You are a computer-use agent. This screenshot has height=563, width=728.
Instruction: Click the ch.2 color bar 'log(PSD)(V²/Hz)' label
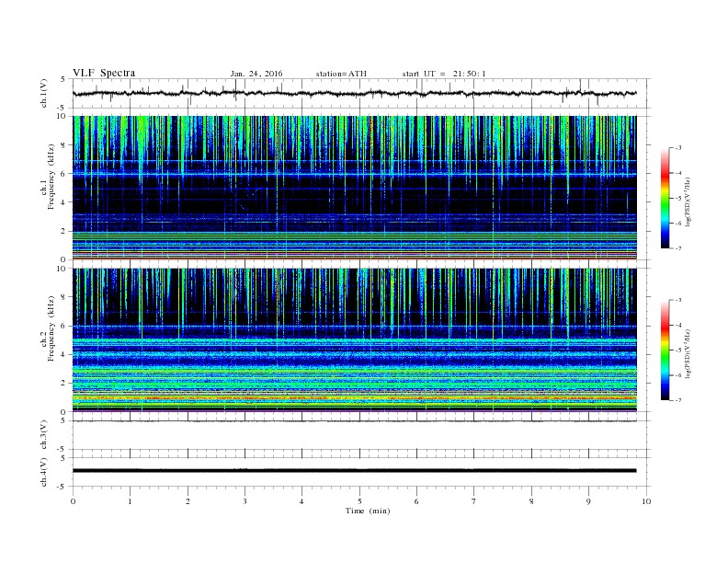(x=688, y=353)
